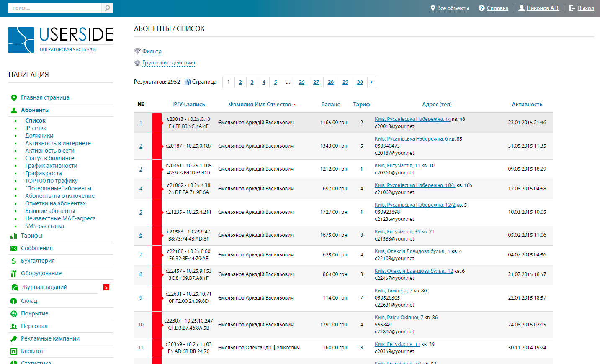Select Должники in the subscribers menu
The image size is (600, 364).
[39, 136]
